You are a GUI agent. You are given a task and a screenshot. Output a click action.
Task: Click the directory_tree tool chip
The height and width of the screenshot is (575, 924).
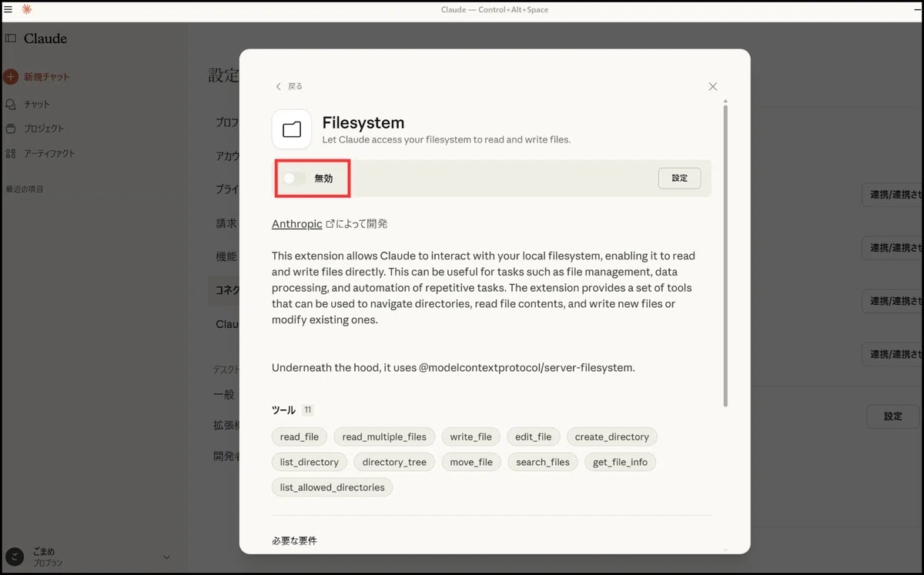click(x=394, y=462)
